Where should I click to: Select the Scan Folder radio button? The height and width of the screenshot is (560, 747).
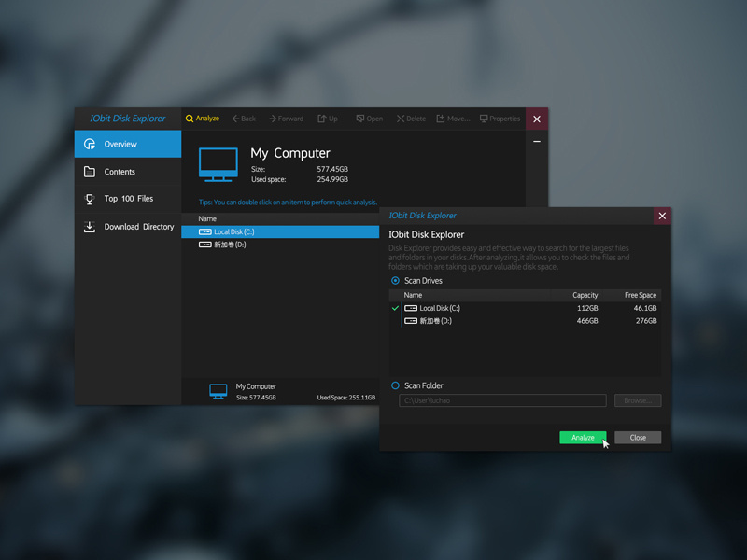click(397, 385)
